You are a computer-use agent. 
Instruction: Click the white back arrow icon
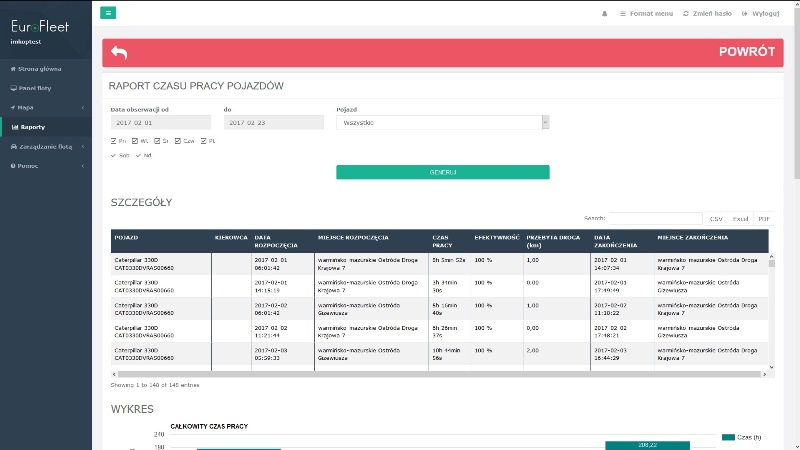point(119,53)
